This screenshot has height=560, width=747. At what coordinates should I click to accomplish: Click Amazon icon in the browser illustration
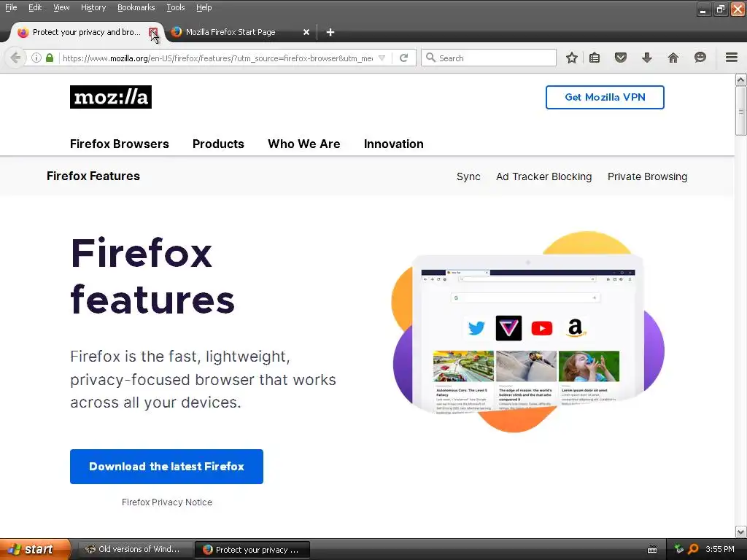tap(576, 328)
